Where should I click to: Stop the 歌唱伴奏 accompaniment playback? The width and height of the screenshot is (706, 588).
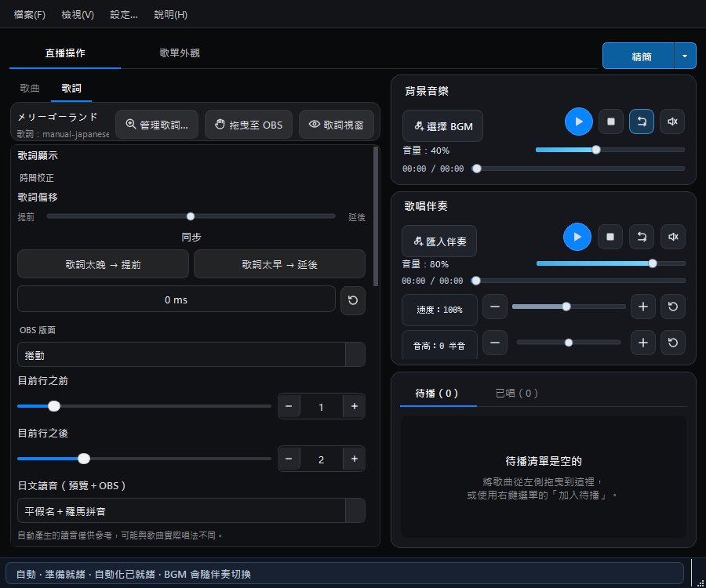coord(610,237)
